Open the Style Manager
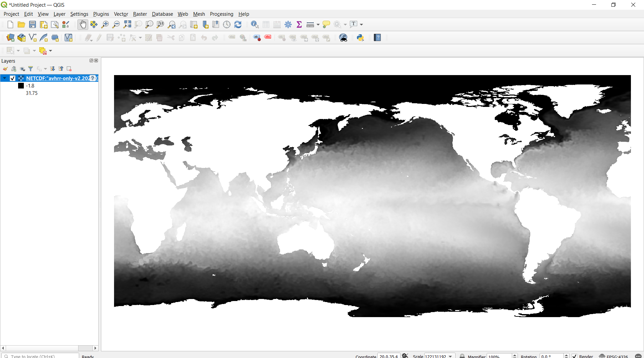644x358 pixels. click(x=66, y=24)
